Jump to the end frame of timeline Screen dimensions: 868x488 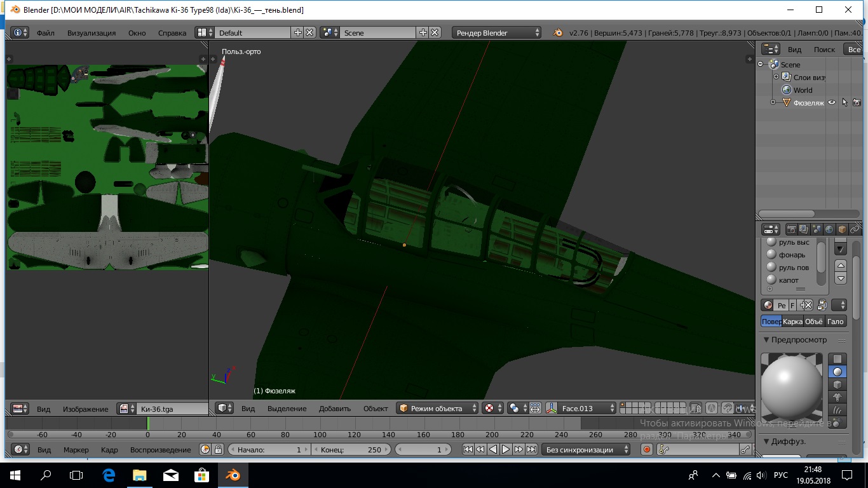(x=531, y=450)
